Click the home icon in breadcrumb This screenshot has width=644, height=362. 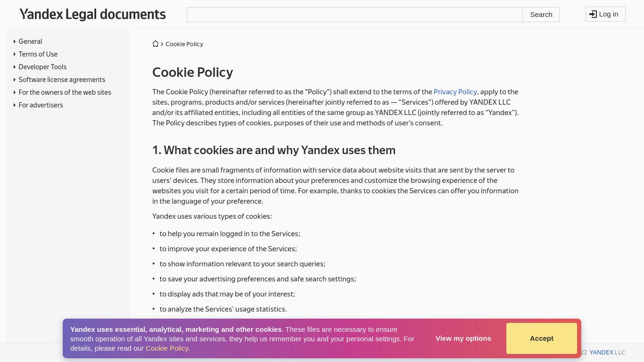[x=156, y=44]
